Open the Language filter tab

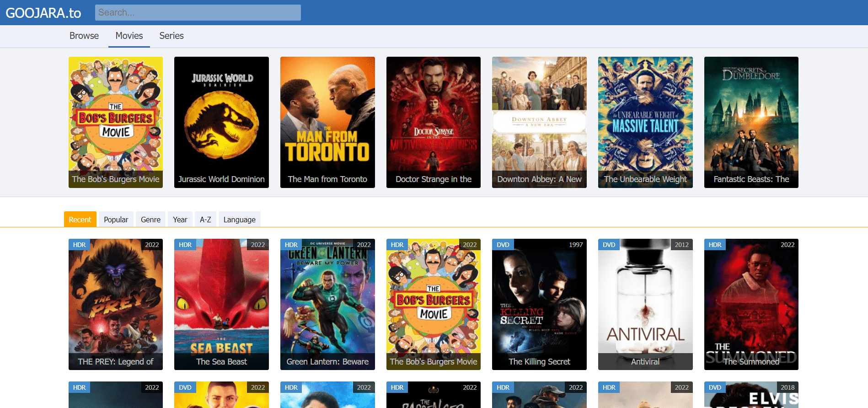(240, 220)
